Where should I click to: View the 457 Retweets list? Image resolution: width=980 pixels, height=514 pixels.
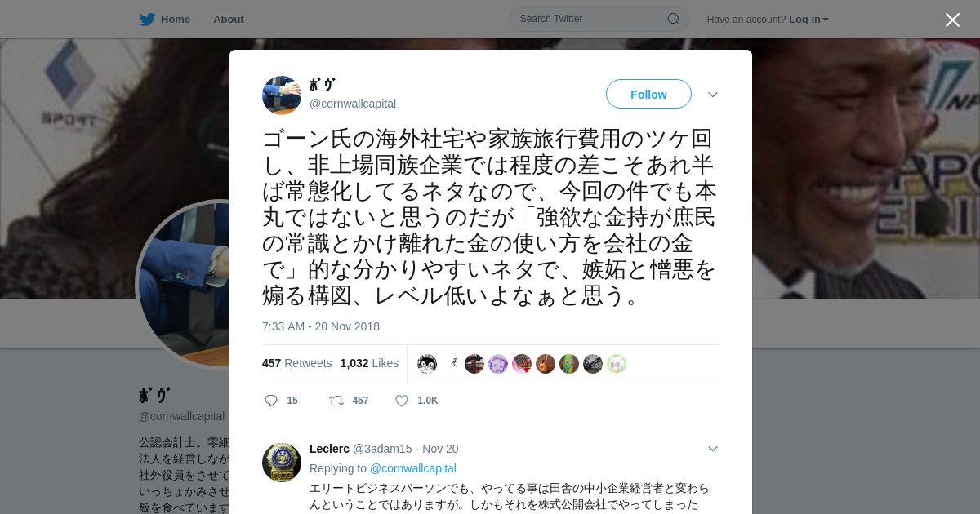[297, 363]
